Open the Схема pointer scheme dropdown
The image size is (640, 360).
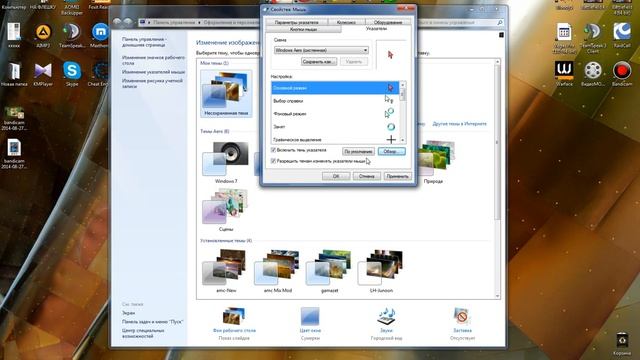pyautogui.click(x=321, y=50)
